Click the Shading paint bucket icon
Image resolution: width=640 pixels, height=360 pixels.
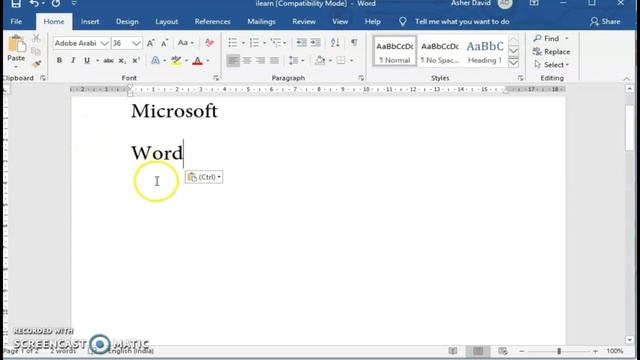[x=320, y=61]
